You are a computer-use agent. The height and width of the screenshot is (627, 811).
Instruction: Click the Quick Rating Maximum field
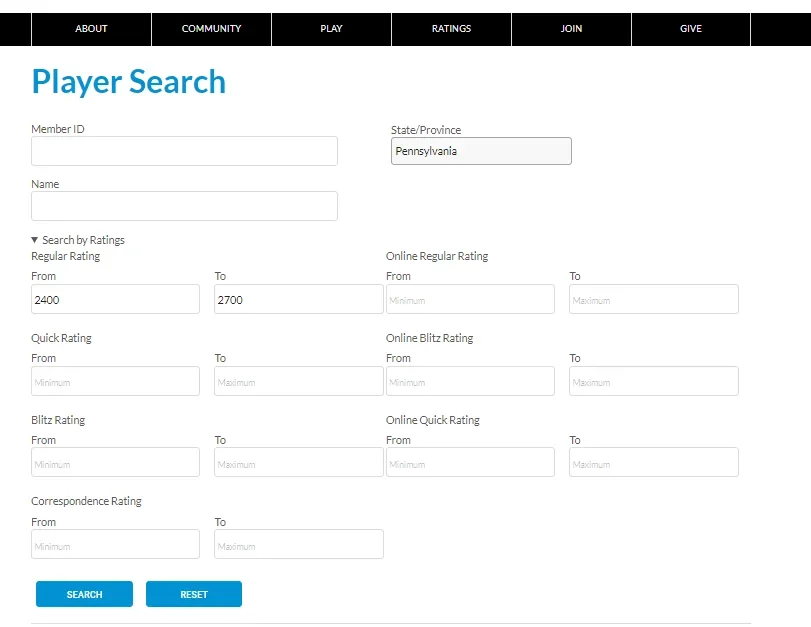tap(297, 380)
